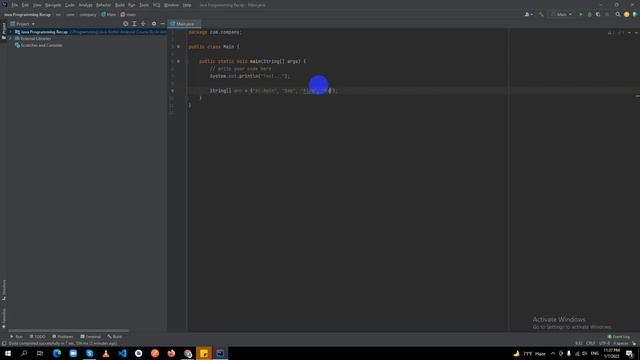Open the Terminal tool window tab
640x360 pixels.
tap(91, 337)
